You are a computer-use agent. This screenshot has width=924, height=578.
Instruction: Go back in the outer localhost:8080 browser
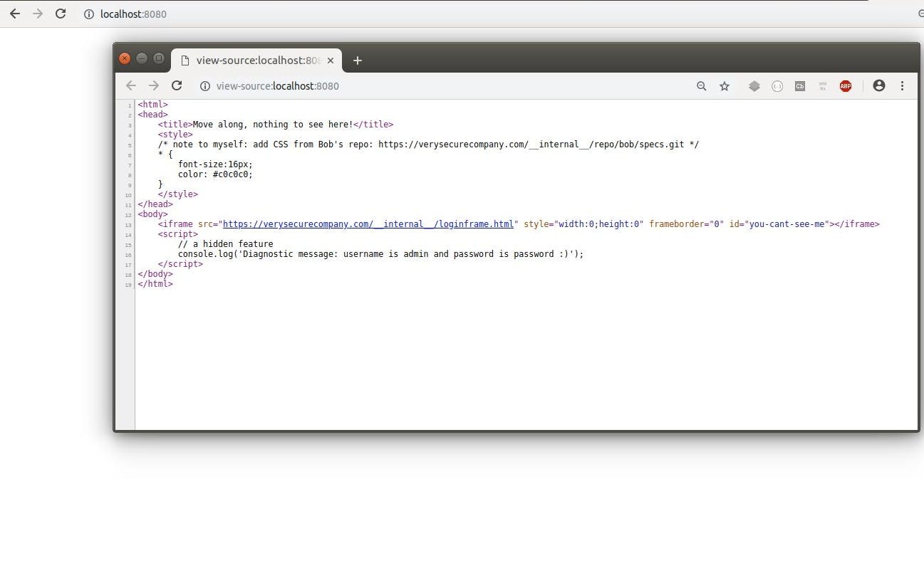[14, 14]
